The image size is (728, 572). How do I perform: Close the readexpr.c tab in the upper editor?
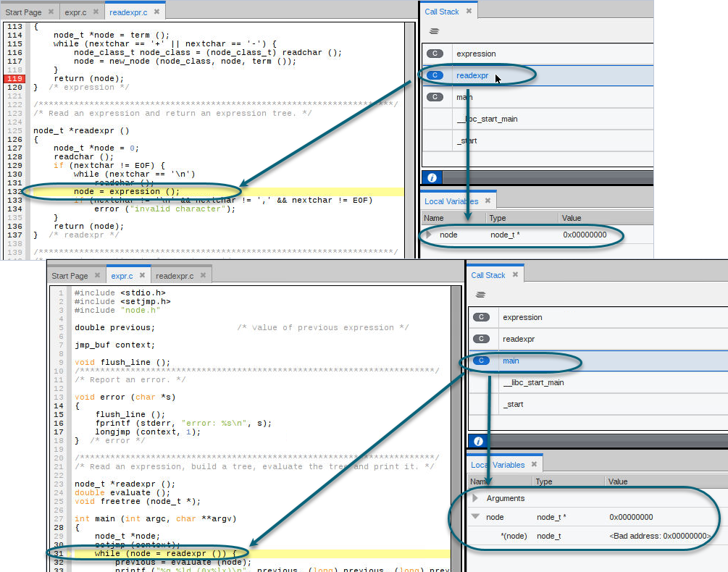(x=156, y=12)
